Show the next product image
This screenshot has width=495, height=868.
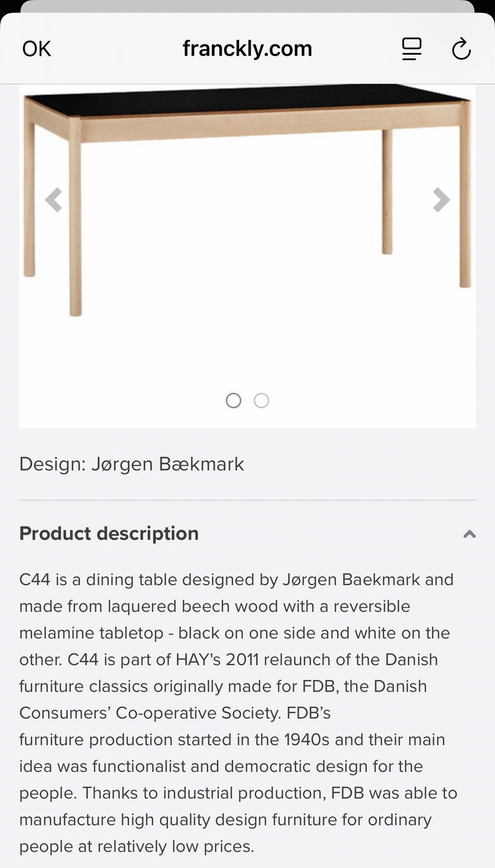(x=441, y=200)
